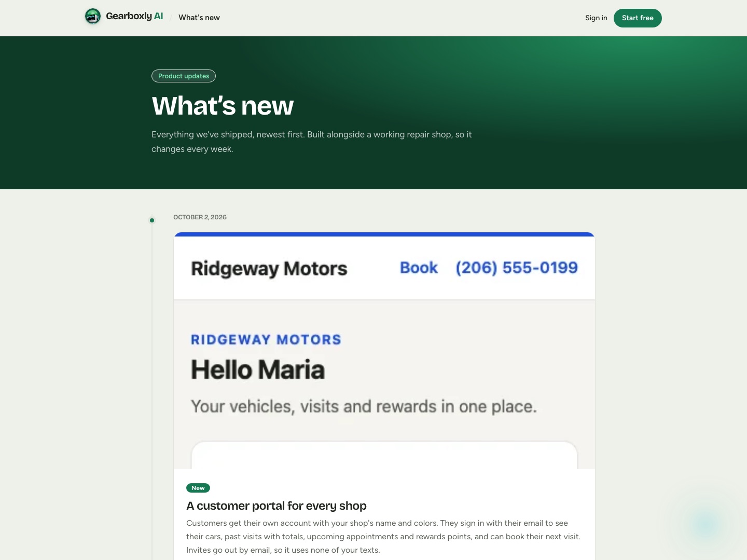Click the Gearboxly AI logo icon
Viewport: 747px width, 560px height.
[93, 17]
